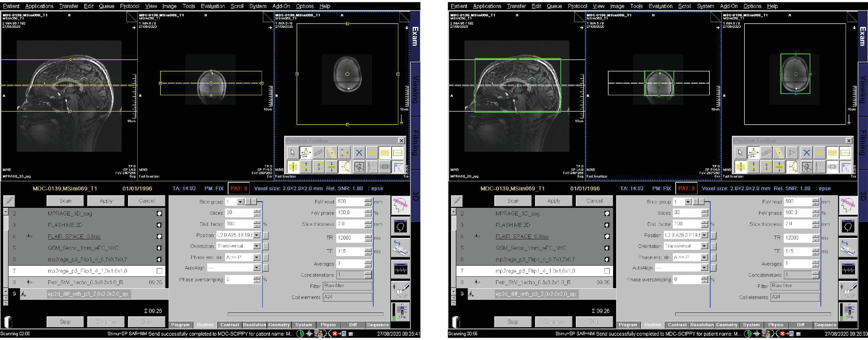Switch to Geometry tab on right screen
868x340 pixels.
coord(727,325)
